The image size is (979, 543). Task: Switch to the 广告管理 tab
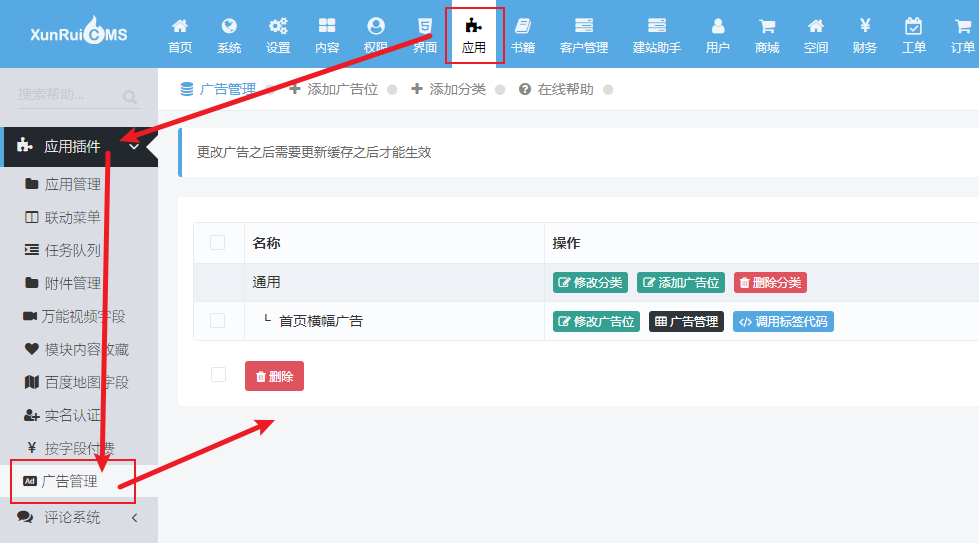[x=219, y=89]
